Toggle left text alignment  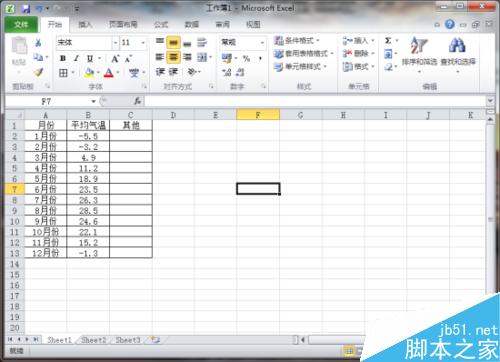pyautogui.click(x=160, y=57)
